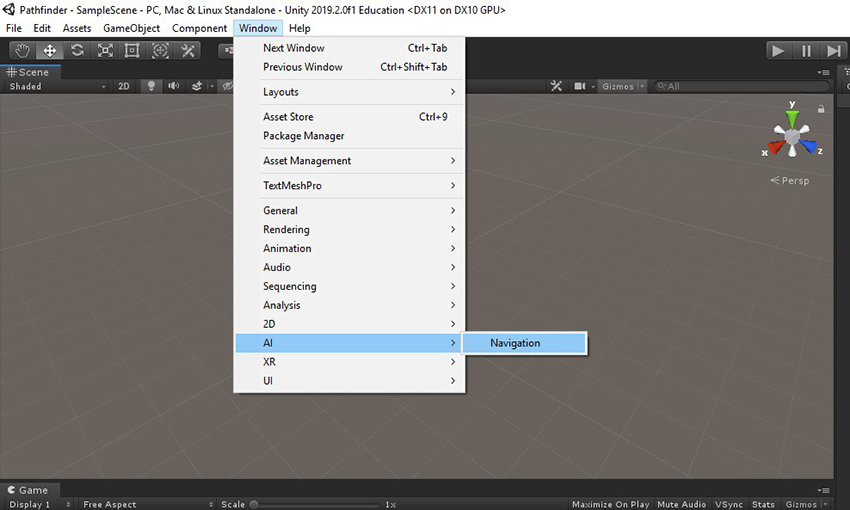Toggle scene effects icon
The image size is (850, 510).
[197, 86]
